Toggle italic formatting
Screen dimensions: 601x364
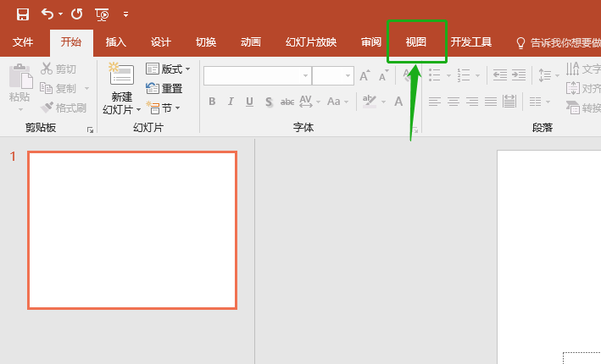pos(231,102)
